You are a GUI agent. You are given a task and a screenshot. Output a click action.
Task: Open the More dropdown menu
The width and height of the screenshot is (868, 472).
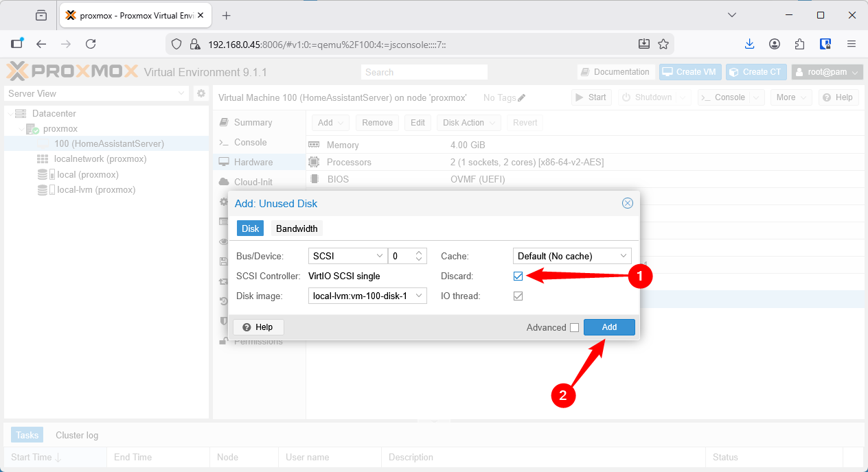point(791,97)
